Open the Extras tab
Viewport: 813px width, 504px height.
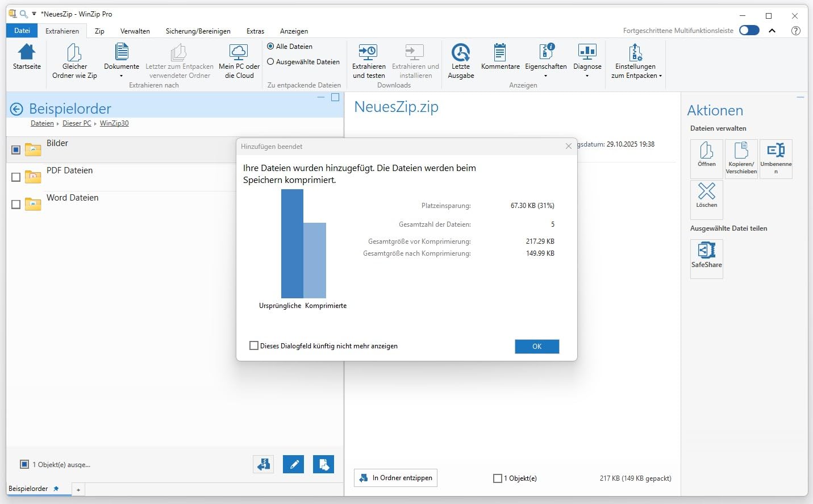click(255, 31)
